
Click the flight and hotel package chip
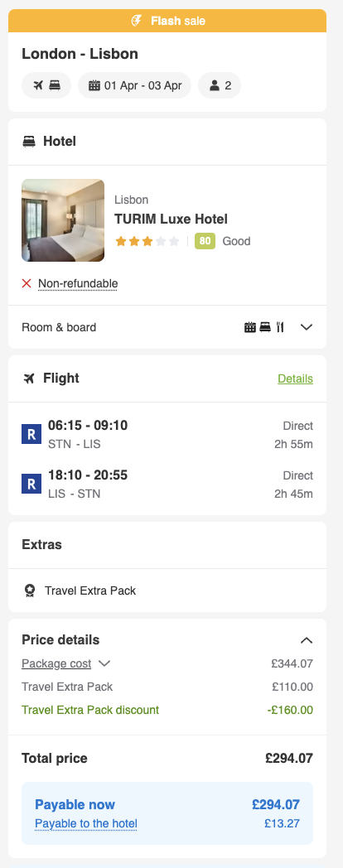pos(46,85)
